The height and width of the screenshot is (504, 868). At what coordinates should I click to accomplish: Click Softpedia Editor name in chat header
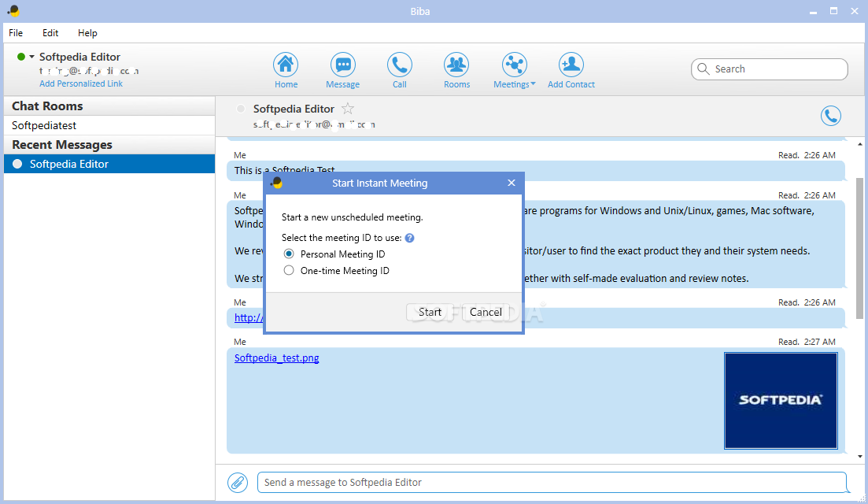coord(294,109)
